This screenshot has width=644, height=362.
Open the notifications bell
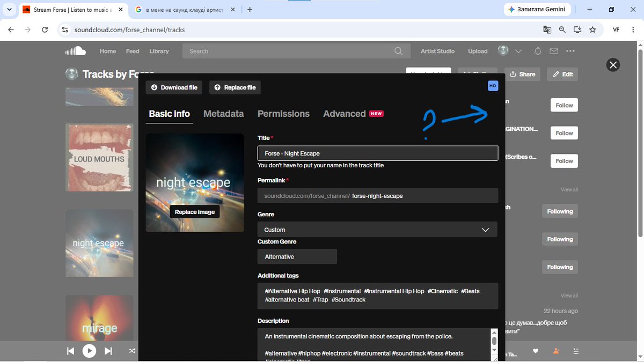tap(538, 51)
